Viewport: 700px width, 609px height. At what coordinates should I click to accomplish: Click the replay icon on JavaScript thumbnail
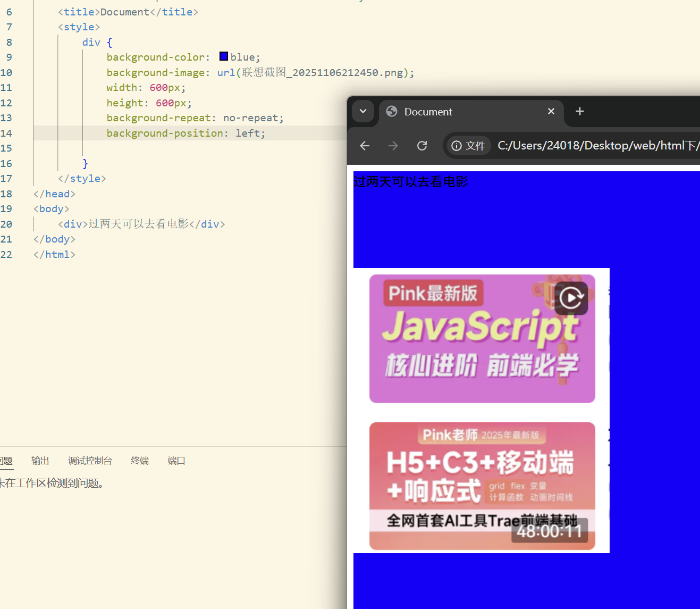click(571, 298)
